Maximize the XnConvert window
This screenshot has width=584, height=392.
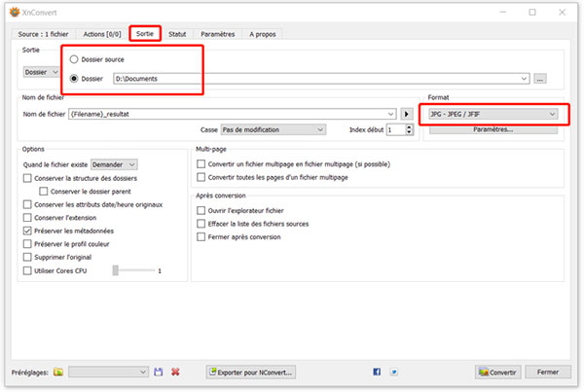point(532,13)
